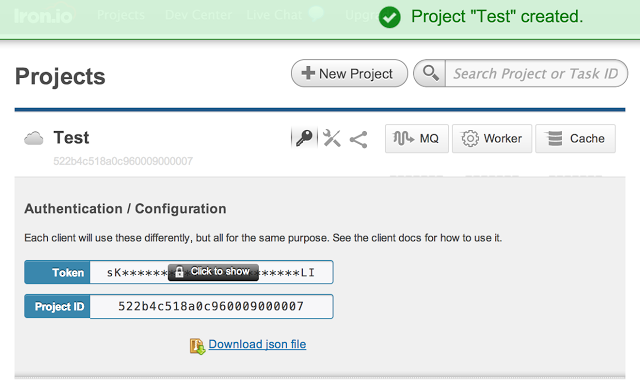Click the json file download icon

[198, 346]
